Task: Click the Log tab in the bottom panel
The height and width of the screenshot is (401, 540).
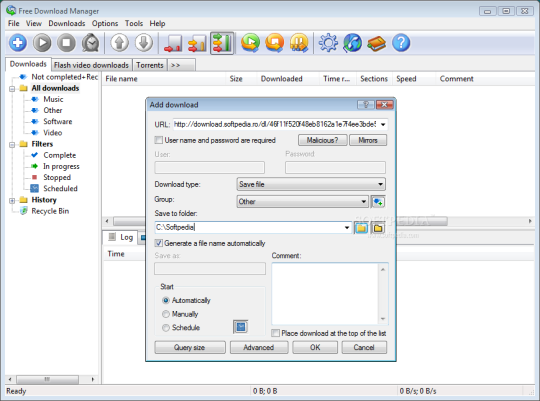Action: (121, 237)
